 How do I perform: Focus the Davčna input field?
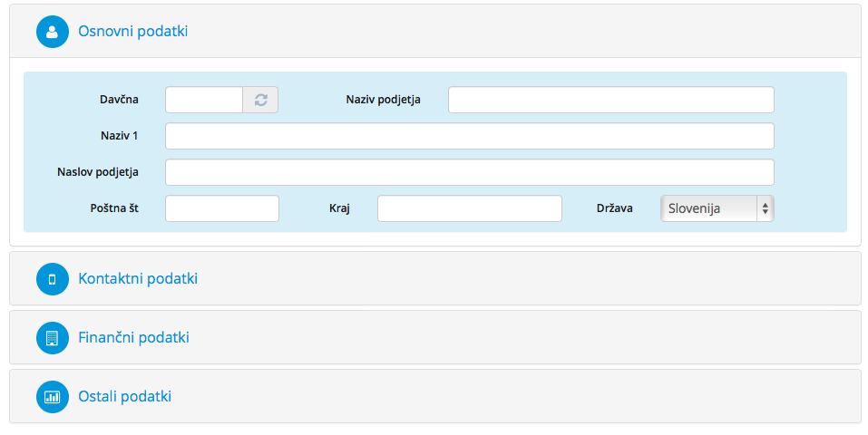[204, 101]
